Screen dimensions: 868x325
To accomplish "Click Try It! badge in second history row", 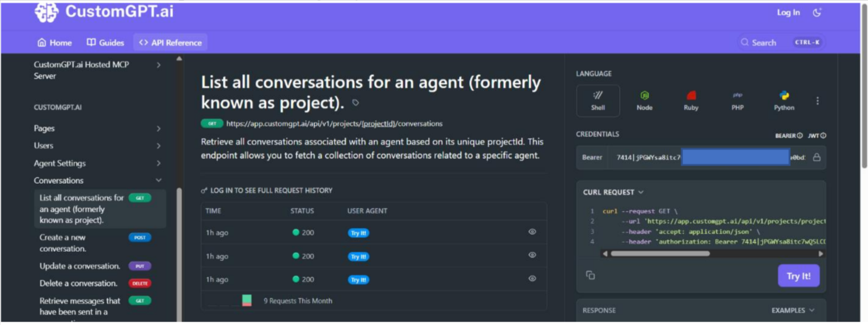I will (x=358, y=256).
